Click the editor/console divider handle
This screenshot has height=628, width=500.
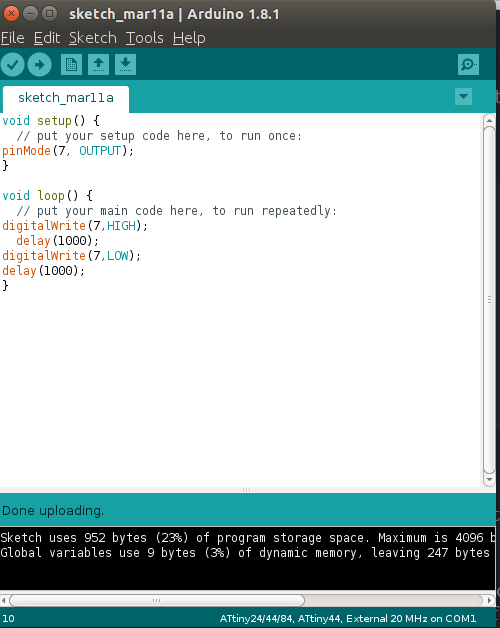(246, 490)
